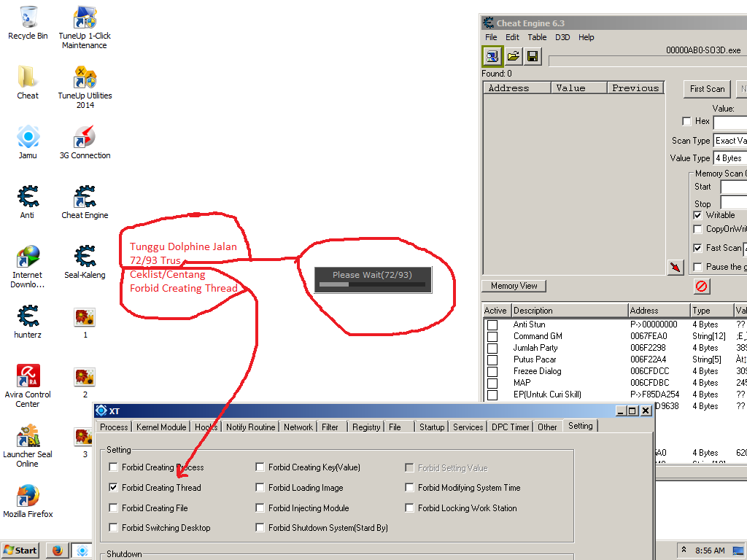
Task: Enable Forbid Loading Image checkbox
Action: 260,487
